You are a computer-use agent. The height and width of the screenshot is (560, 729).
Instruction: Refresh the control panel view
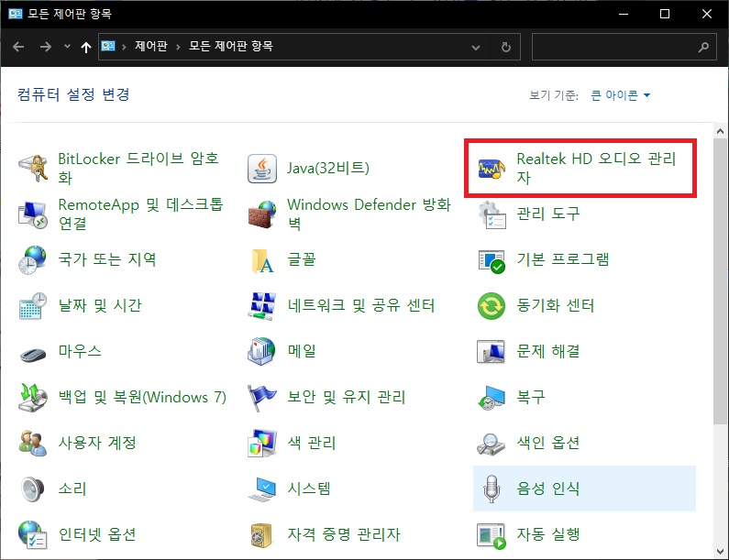click(506, 47)
